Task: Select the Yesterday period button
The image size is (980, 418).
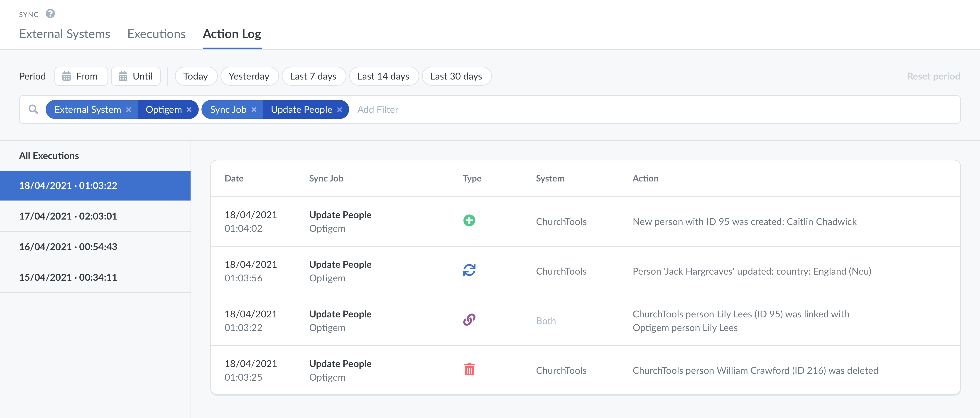Action: point(249,76)
